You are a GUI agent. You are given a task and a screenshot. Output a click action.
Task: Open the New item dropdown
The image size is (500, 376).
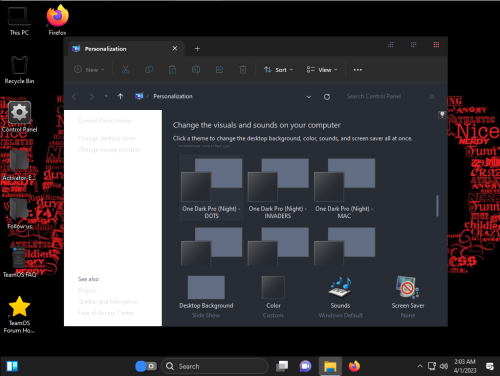pyautogui.click(x=89, y=70)
